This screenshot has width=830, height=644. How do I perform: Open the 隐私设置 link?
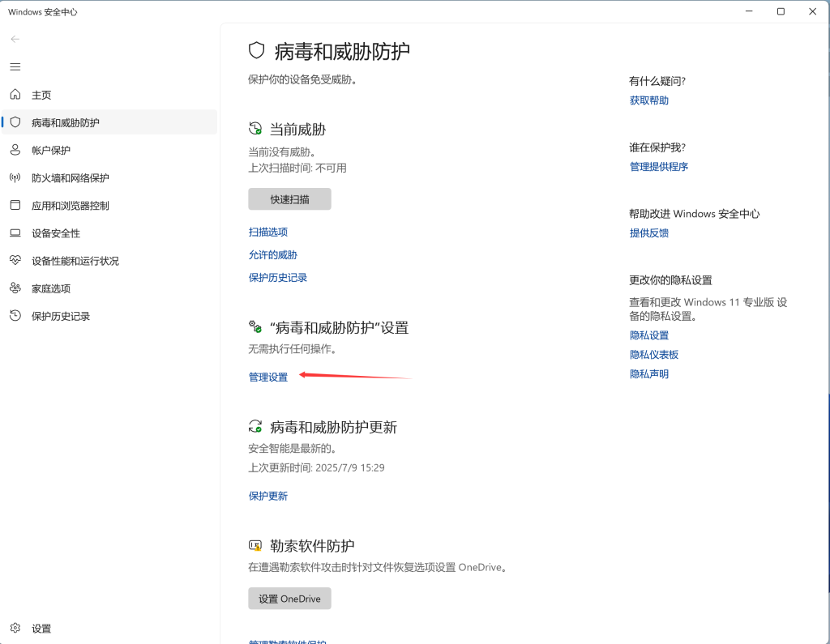[x=649, y=335]
